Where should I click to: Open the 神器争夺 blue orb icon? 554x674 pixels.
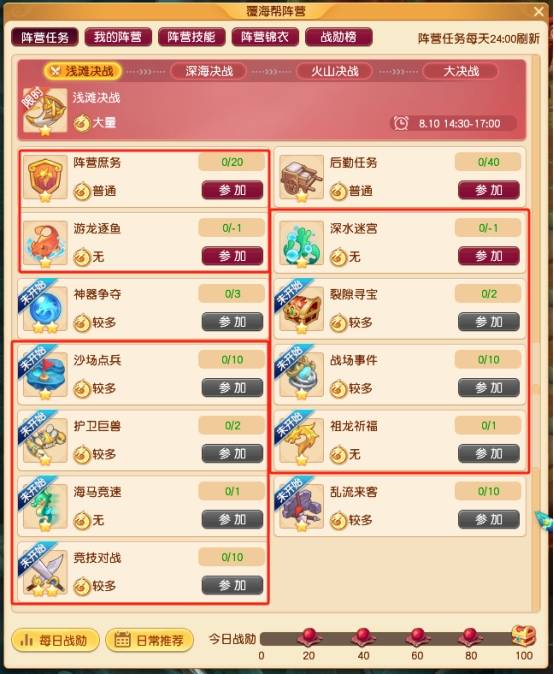45,309
